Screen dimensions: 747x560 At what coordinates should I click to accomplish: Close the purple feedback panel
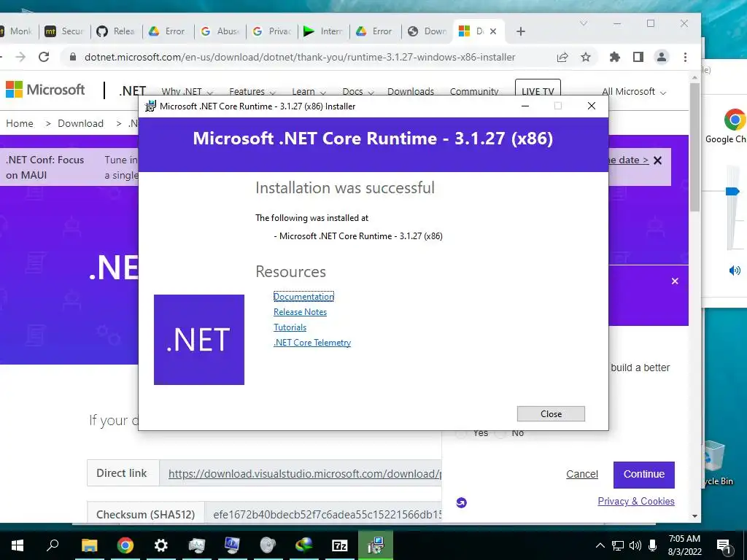[675, 281]
